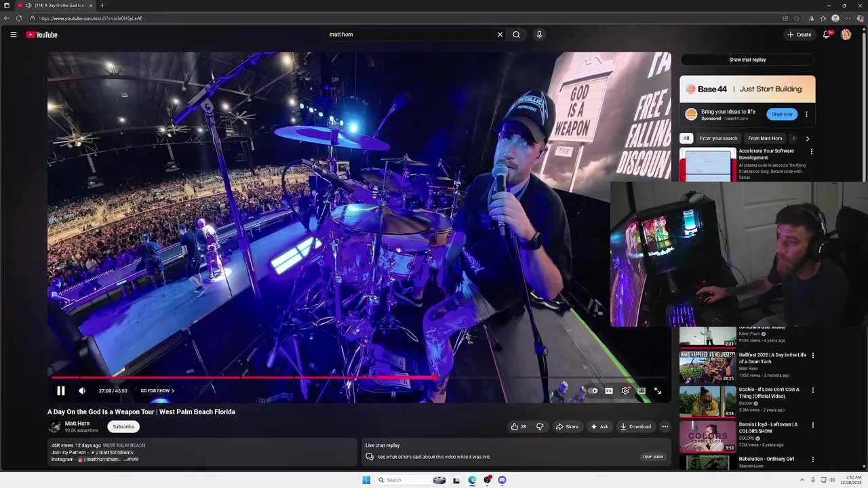
Task: Refresh the browser page
Action: tap(19, 18)
